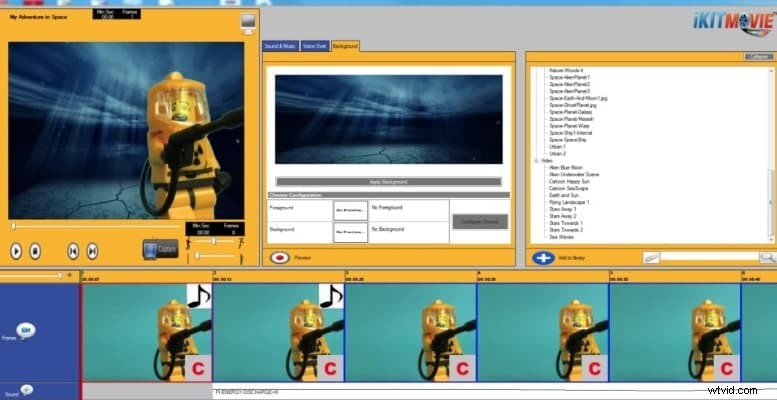Image resolution: width=777 pixels, height=400 pixels.
Task: Select Alien Blue Moon video
Action: 566,168
